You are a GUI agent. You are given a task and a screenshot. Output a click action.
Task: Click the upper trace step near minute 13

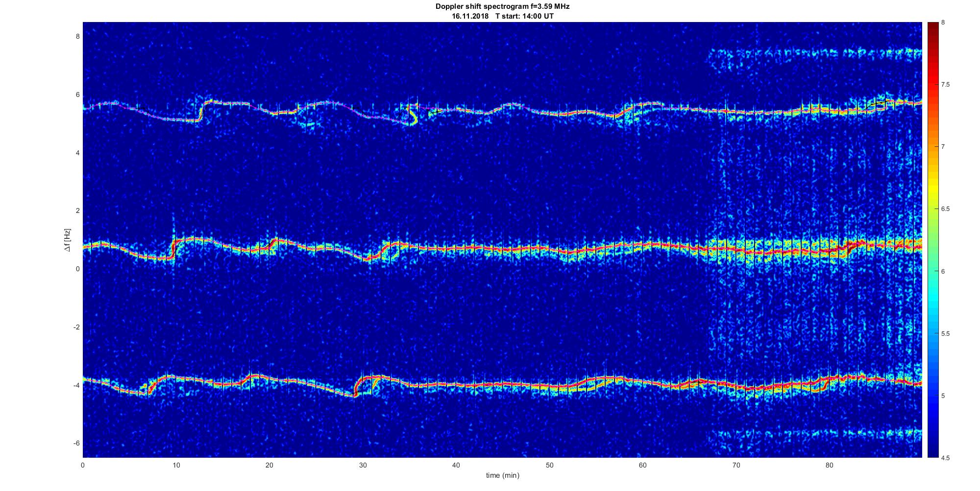(x=201, y=111)
